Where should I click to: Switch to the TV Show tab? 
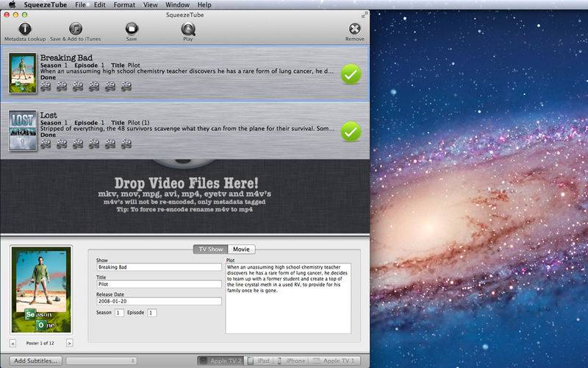click(x=211, y=250)
